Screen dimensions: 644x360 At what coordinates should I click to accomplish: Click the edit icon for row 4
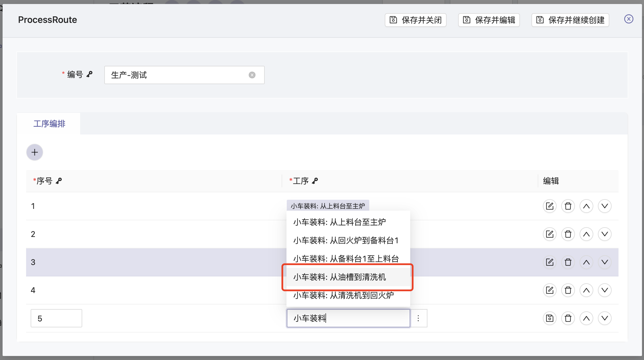549,290
